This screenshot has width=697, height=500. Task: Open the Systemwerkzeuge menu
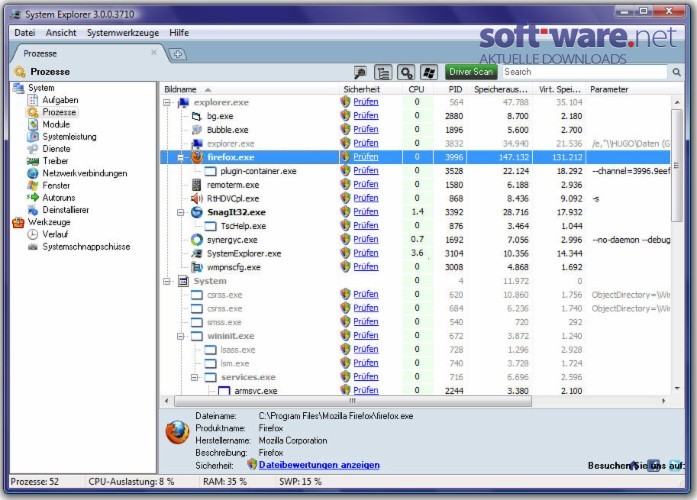coord(123,32)
